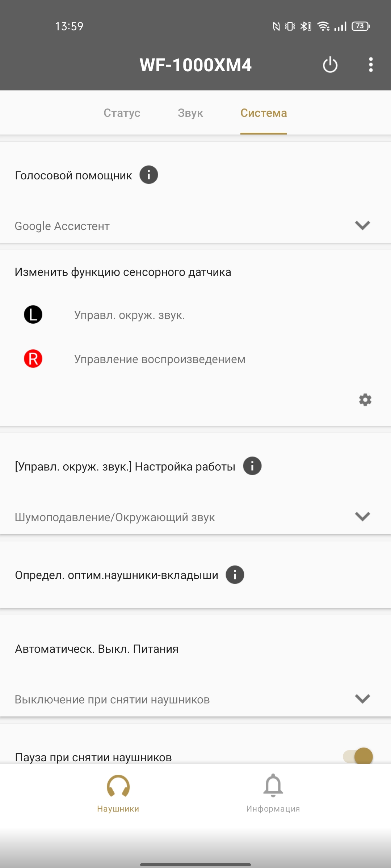Viewport: 391px width, 868px height.
Task: Show info for Настройка работы setting
Action: (252, 466)
